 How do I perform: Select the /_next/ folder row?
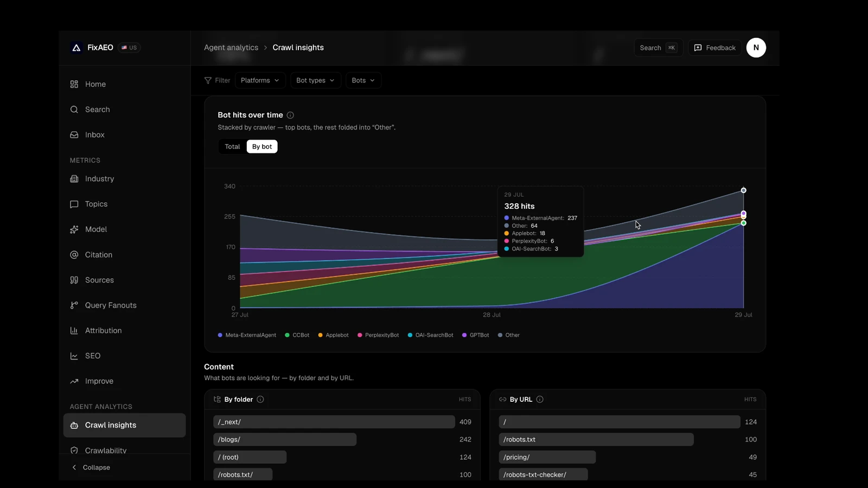[x=342, y=422]
